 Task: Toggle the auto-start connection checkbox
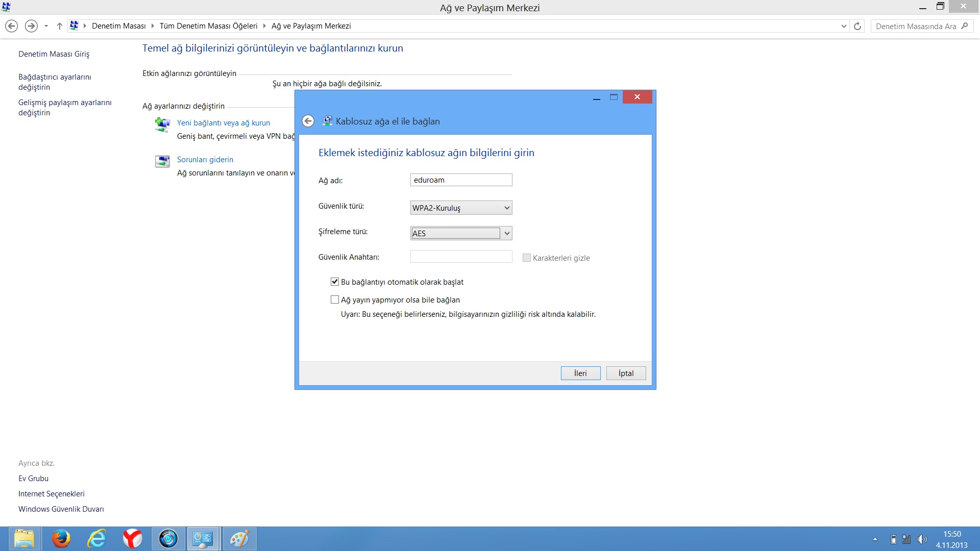coord(335,282)
